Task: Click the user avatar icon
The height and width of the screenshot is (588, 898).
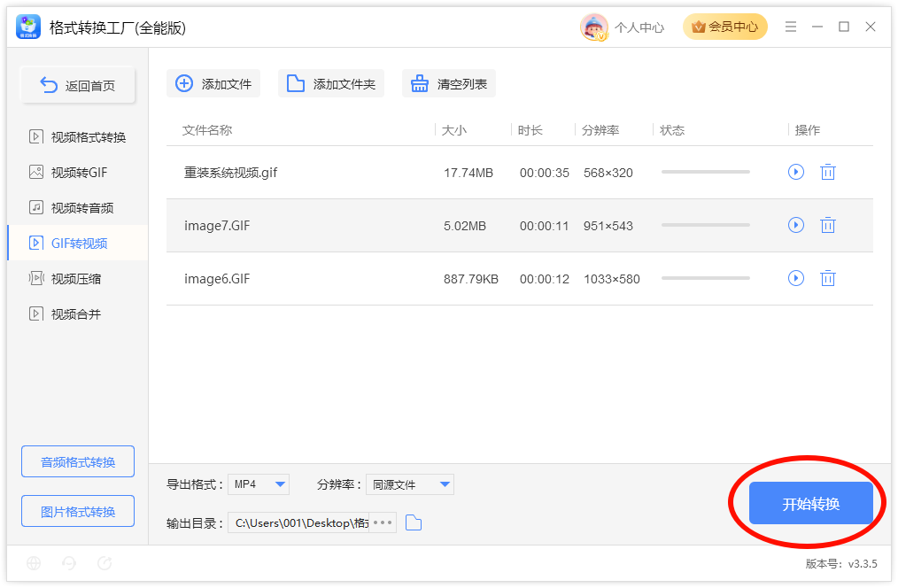Action: coord(594,27)
